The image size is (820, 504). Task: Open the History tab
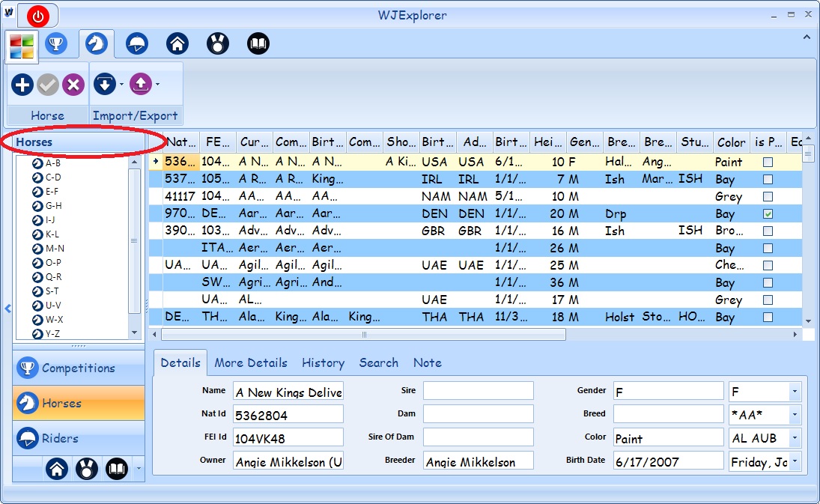point(323,363)
